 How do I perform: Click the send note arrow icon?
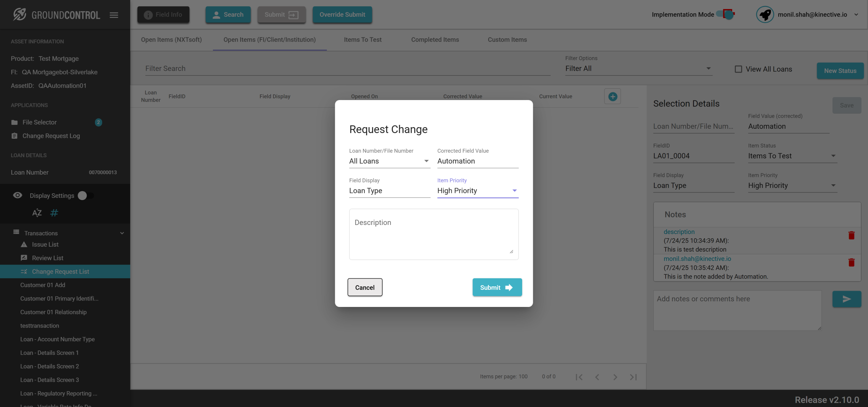pos(846,299)
